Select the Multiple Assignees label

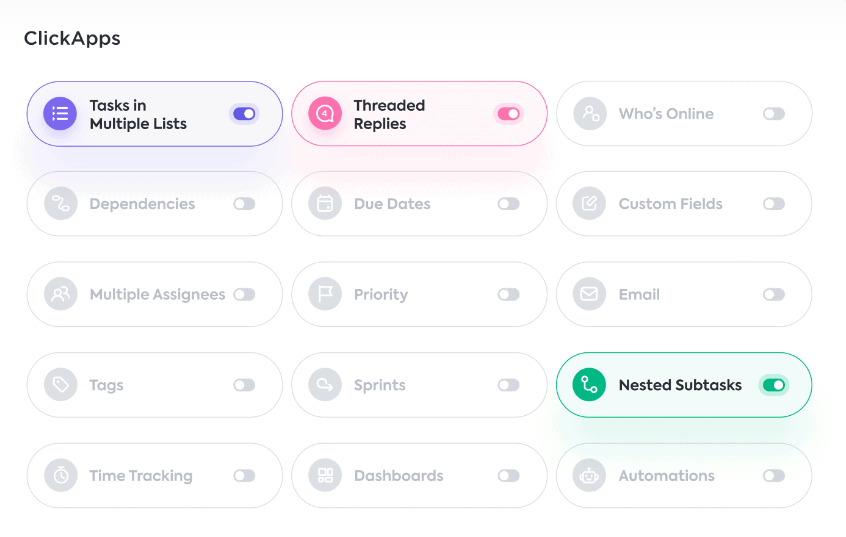tap(157, 295)
